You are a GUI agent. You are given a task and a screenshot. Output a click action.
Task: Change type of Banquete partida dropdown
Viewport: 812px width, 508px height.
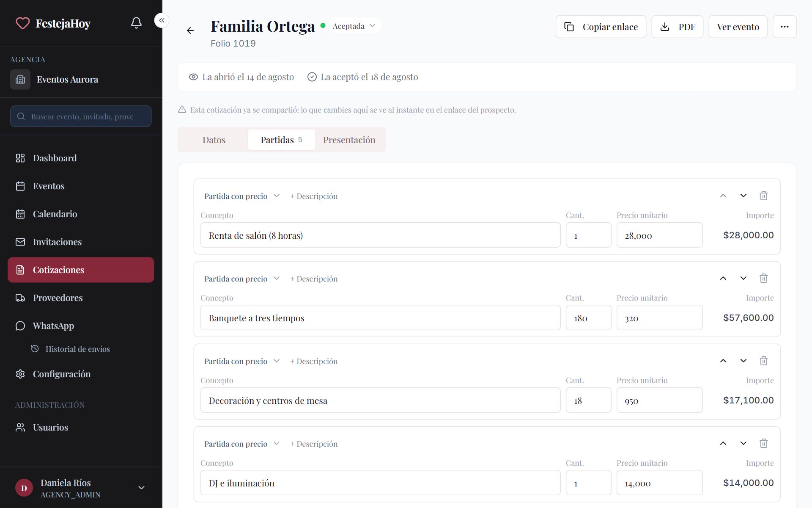(242, 279)
